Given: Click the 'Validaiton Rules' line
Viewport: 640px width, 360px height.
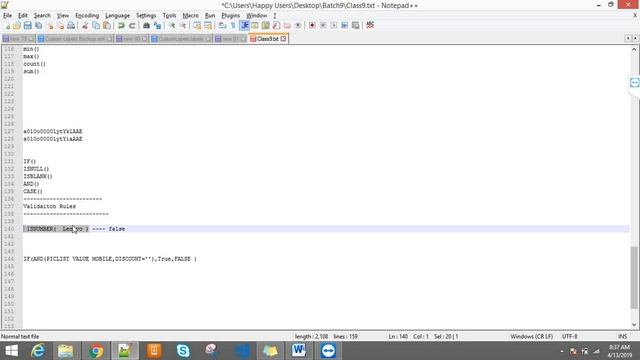Looking at the screenshot, I should tap(49, 207).
